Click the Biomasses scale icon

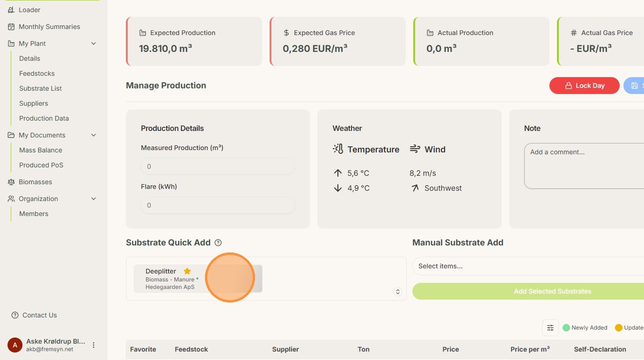point(11,182)
